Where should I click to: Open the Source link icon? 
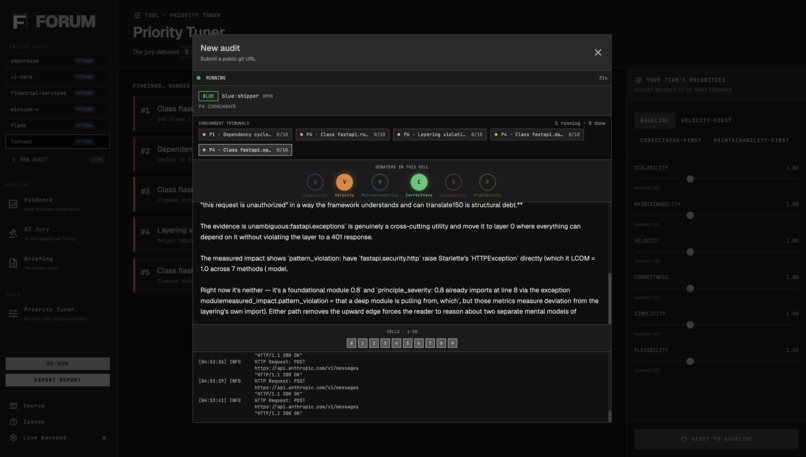[x=13, y=406]
